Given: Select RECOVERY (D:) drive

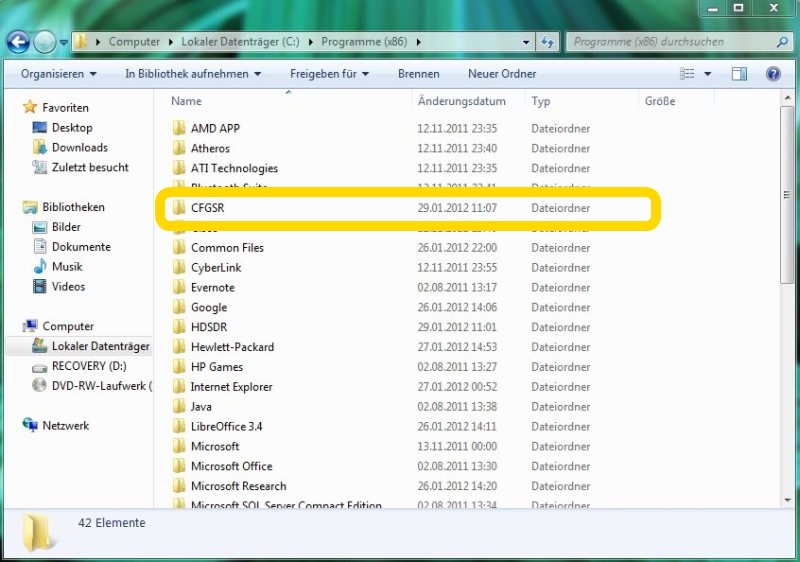Looking at the screenshot, I should tap(88, 366).
